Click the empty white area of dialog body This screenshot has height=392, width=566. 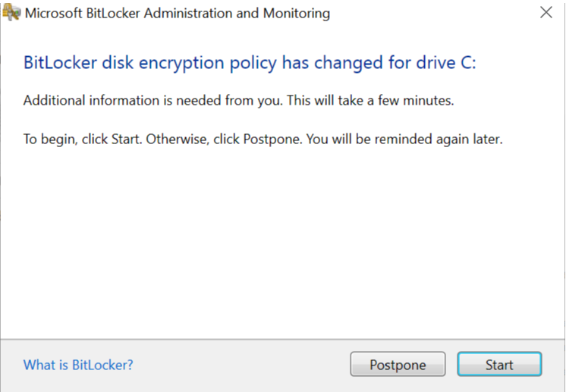282,243
